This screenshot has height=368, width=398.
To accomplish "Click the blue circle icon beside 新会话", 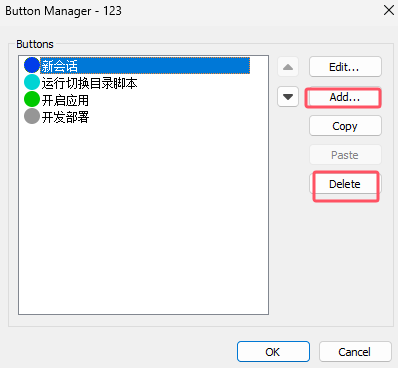I will click(32, 65).
